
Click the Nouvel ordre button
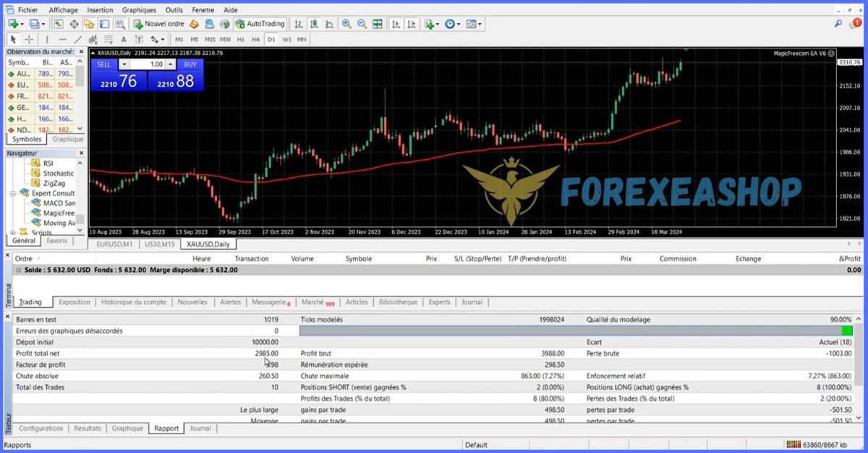tap(159, 24)
